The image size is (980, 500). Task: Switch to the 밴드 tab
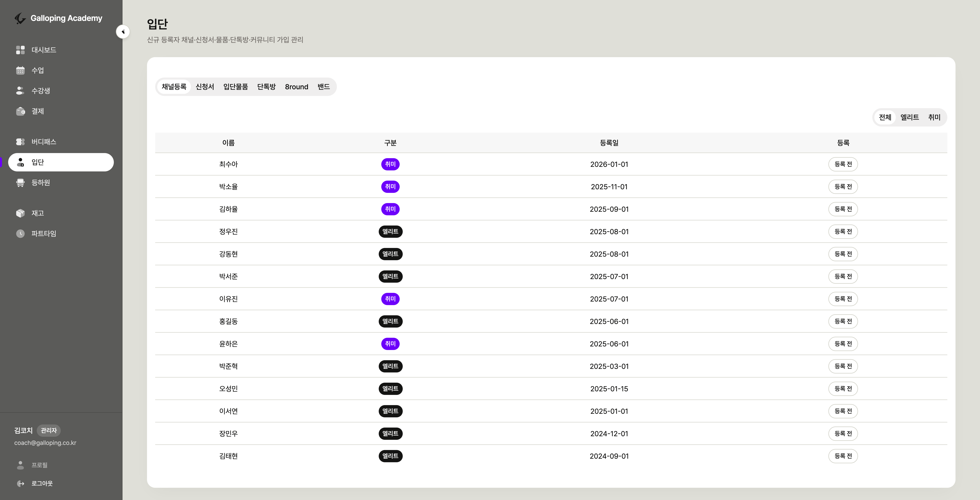coord(324,87)
